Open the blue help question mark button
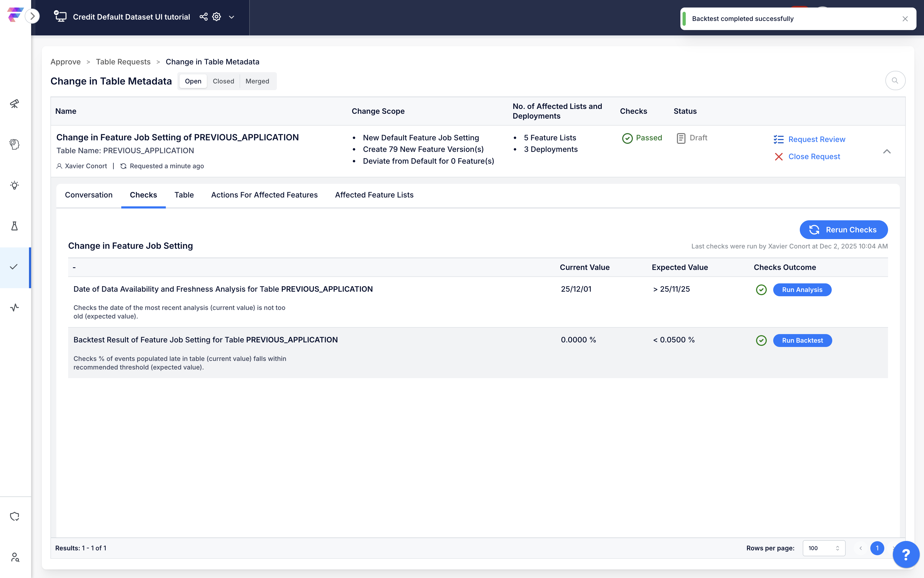 (x=906, y=554)
